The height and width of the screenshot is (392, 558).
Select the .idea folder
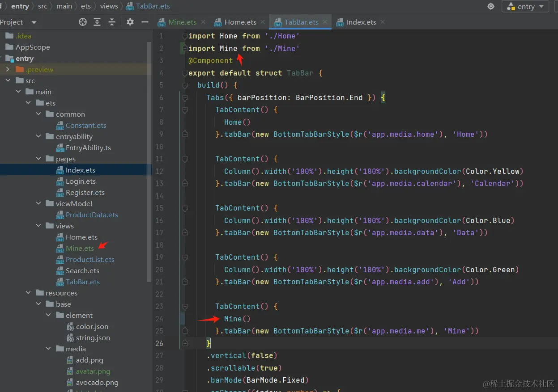coord(23,36)
